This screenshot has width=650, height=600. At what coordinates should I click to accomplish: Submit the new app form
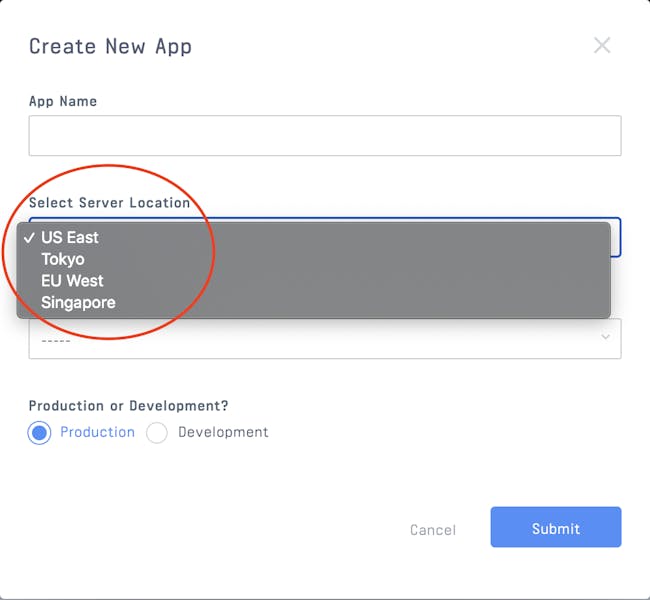[x=555, y=527]
